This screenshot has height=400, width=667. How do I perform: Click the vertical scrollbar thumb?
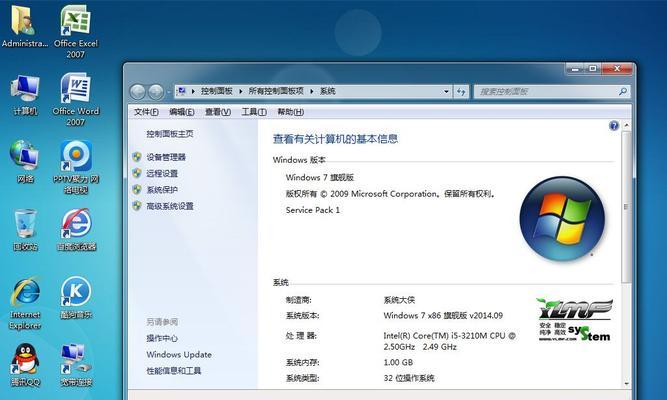(x=626, y=206)
